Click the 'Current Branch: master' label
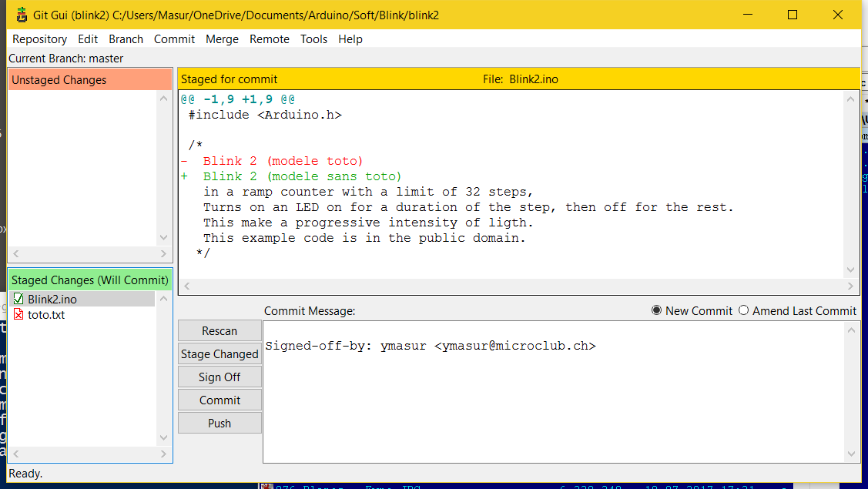The image size is (868, 489). [x=66, y=59]
